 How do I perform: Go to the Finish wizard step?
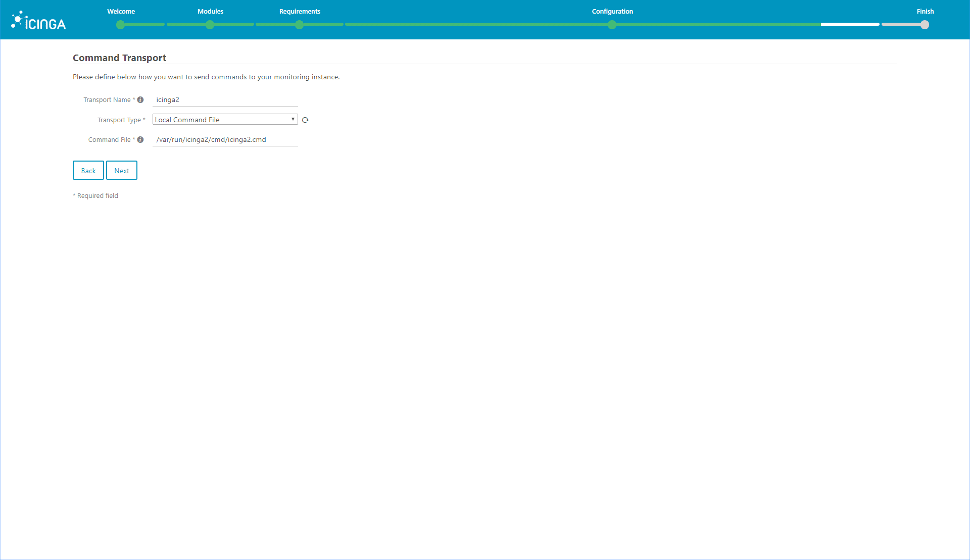pyautogui.click(x=925, y=11)
